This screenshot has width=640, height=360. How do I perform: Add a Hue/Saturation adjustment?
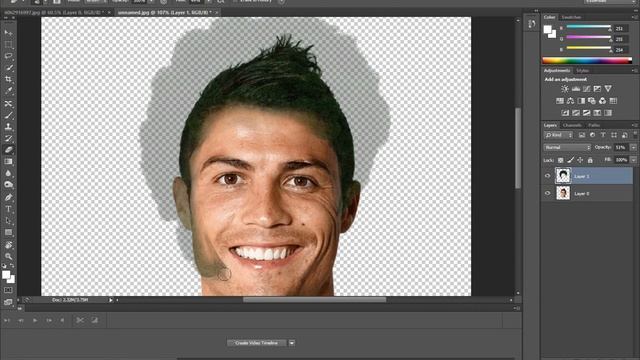560,101
